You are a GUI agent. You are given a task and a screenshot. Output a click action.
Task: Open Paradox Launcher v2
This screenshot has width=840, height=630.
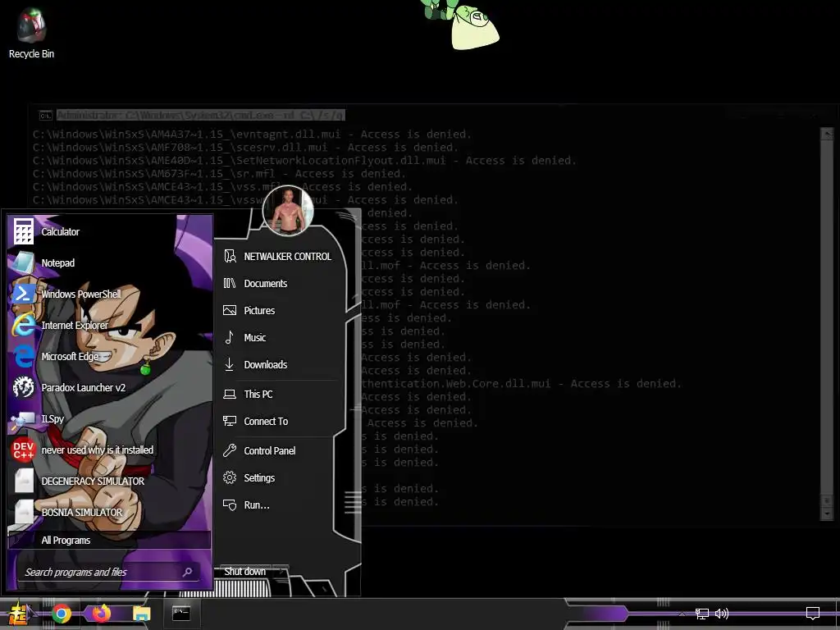click(x=110, y=387)
